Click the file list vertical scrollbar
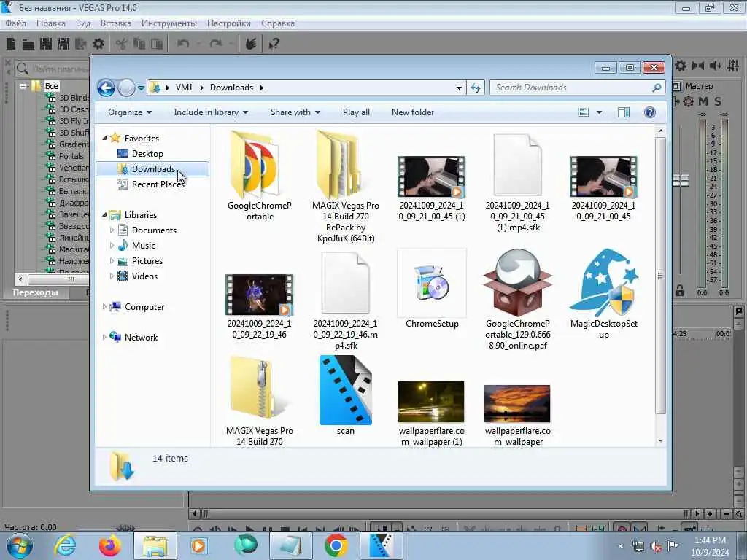Screen dimensions: 747x560 tap(660, 275)
